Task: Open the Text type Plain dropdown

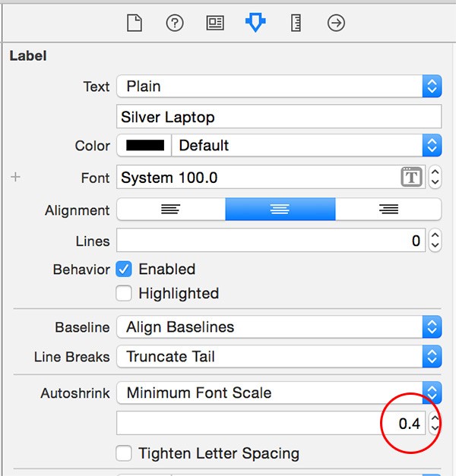Action: tap(279, 87)
